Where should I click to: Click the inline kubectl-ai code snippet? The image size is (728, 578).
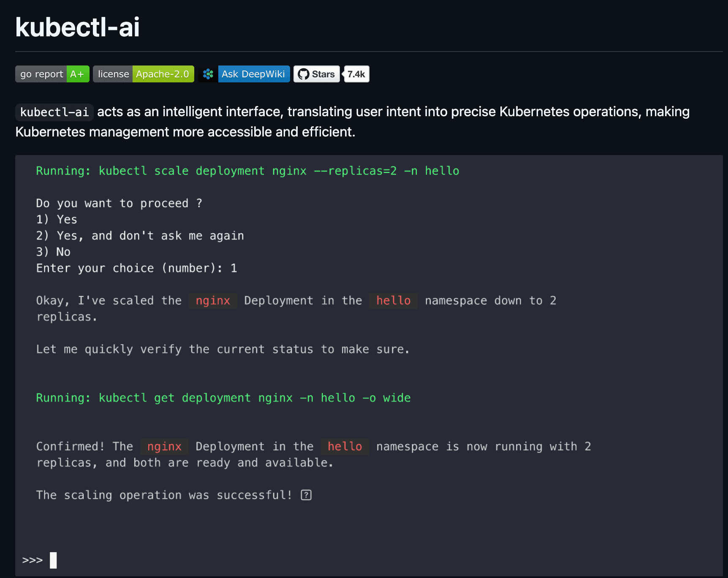pos(54,112)
